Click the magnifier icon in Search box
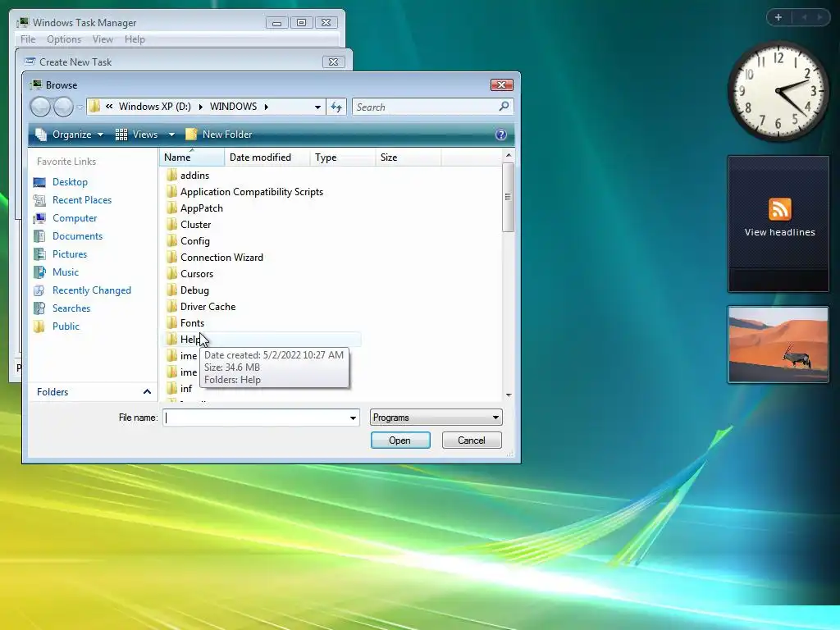This screenshot has width=840, height=630. click(x=504, y=107)
